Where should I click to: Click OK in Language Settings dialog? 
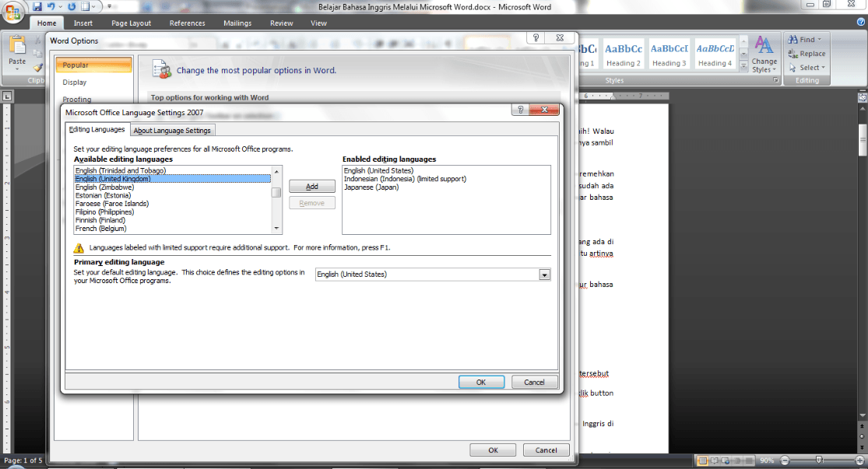[481, 382]
